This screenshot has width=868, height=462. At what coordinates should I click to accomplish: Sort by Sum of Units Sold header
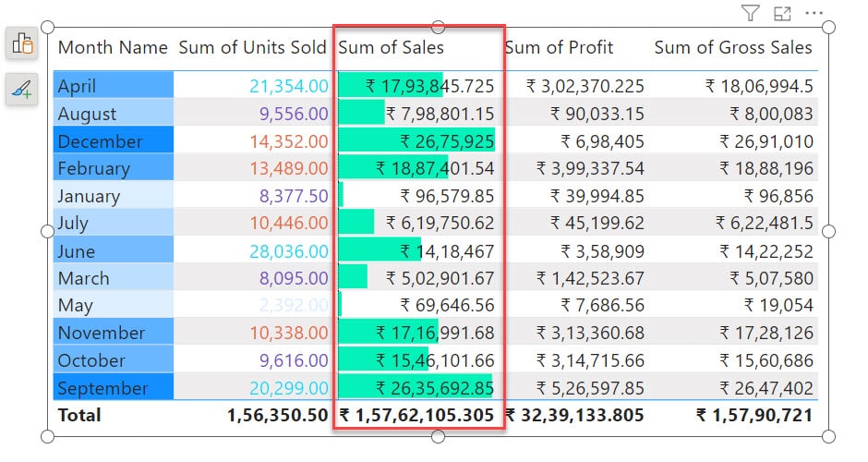pos(252,48)
